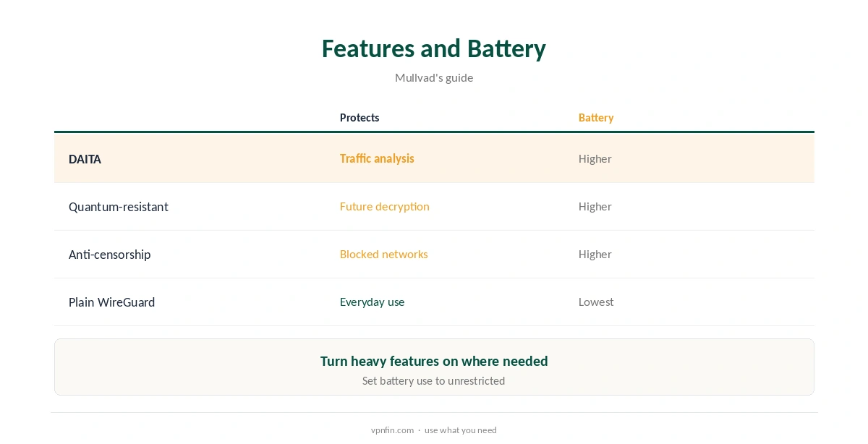868x444 pixels.
Task: Click 'Turn heavy features on where needed' callout title
Action: 434,361
